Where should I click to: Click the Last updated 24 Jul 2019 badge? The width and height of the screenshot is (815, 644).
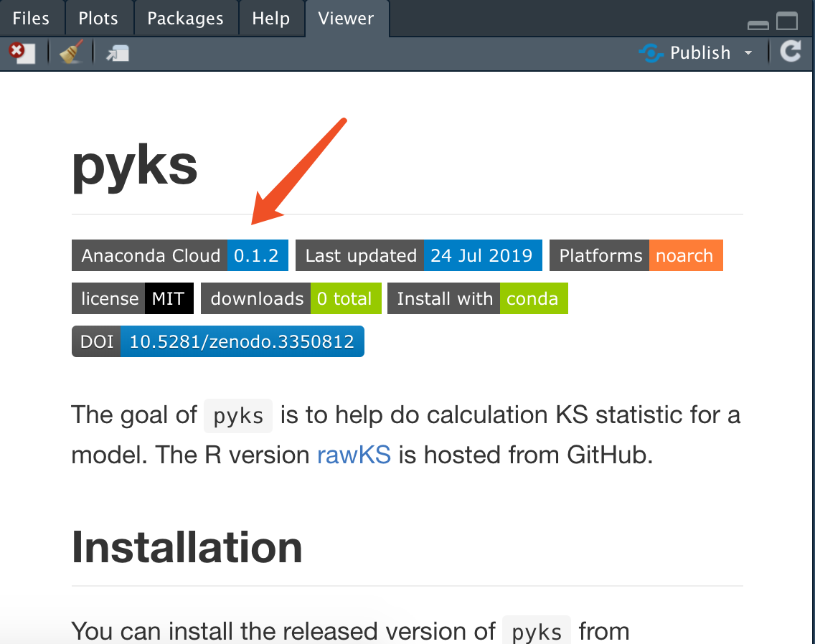(419, 255)
